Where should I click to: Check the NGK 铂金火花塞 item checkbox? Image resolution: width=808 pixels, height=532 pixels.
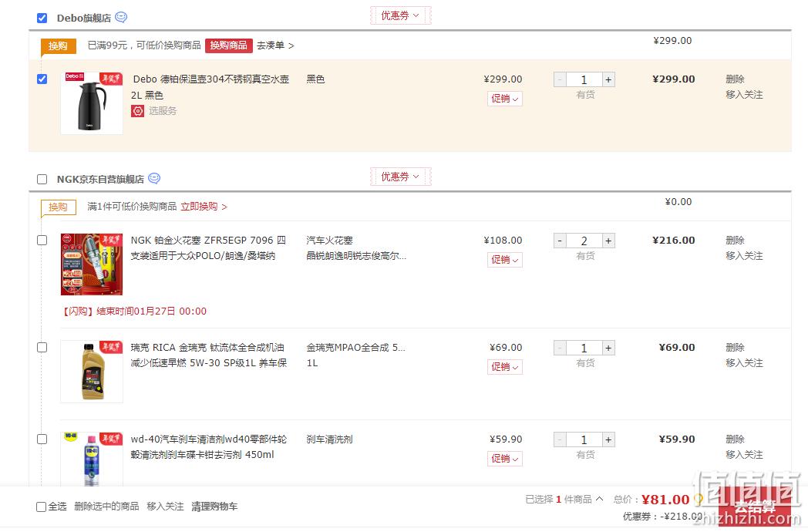coord(42,241)
